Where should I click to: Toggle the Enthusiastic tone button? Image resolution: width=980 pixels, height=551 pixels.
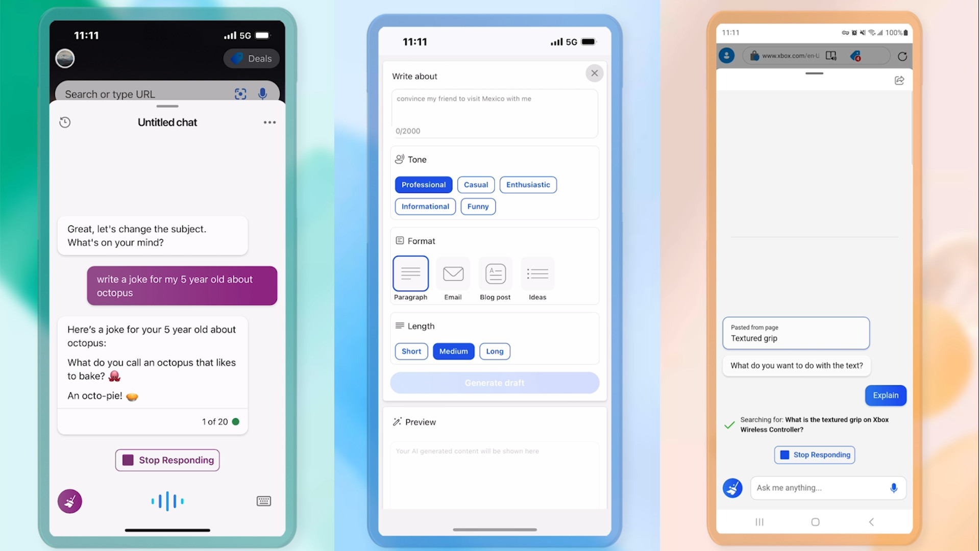tap(528, 184)
